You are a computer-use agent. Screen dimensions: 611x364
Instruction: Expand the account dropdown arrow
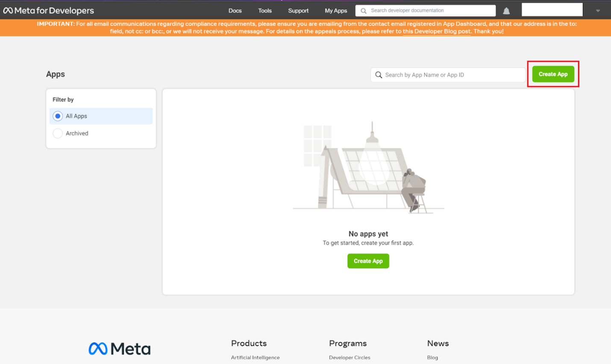(x=598, y=11)
